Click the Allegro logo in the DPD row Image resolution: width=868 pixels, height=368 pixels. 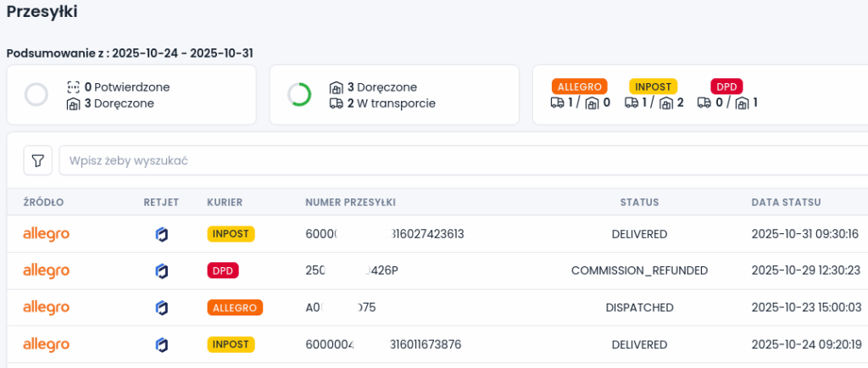(x=46, y=270)
